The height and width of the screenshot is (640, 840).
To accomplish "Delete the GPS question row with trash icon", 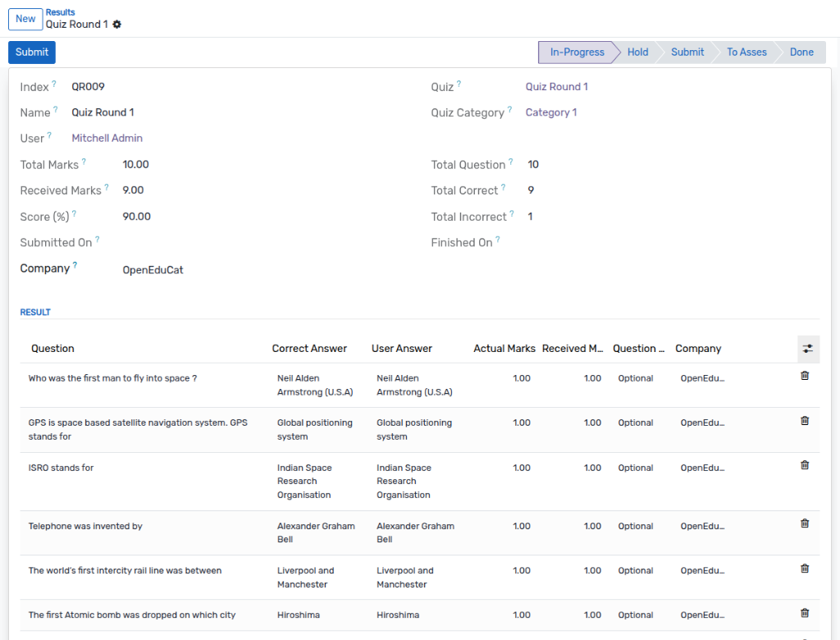I will point(805,421).
